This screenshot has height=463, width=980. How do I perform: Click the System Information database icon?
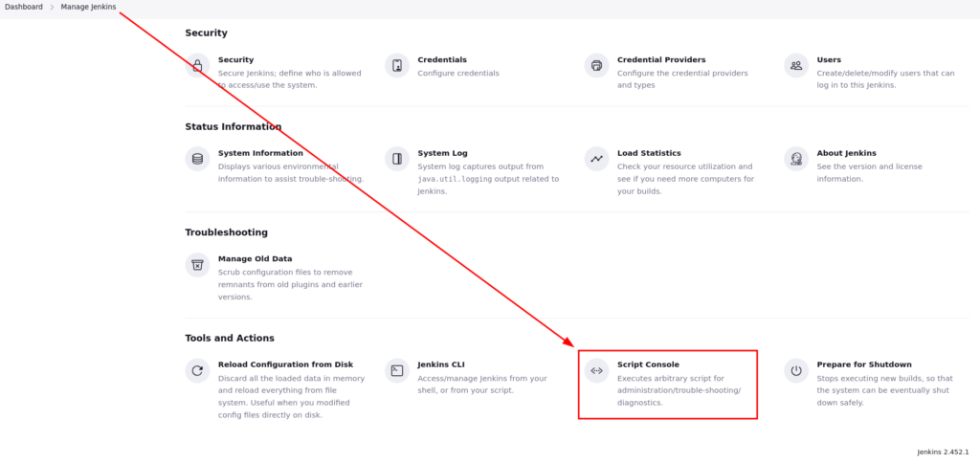pyautogui.click(x=197, y=159)
